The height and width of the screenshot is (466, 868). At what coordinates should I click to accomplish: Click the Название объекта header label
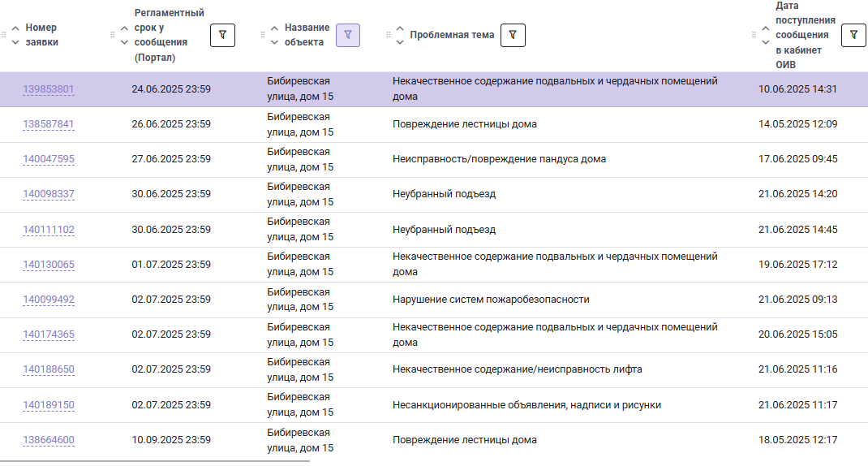pyautogui.click(x=307, y=35)
